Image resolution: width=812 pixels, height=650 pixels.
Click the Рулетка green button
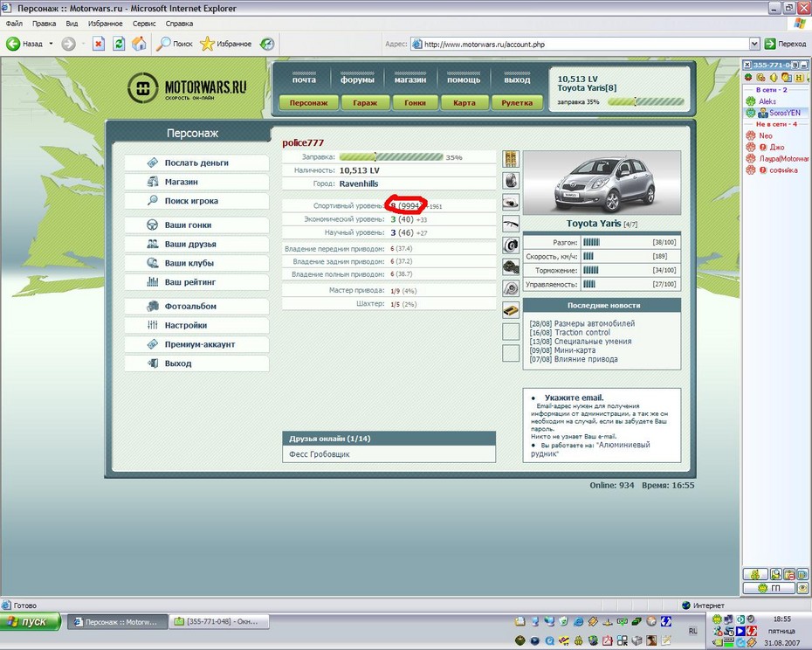517,102
